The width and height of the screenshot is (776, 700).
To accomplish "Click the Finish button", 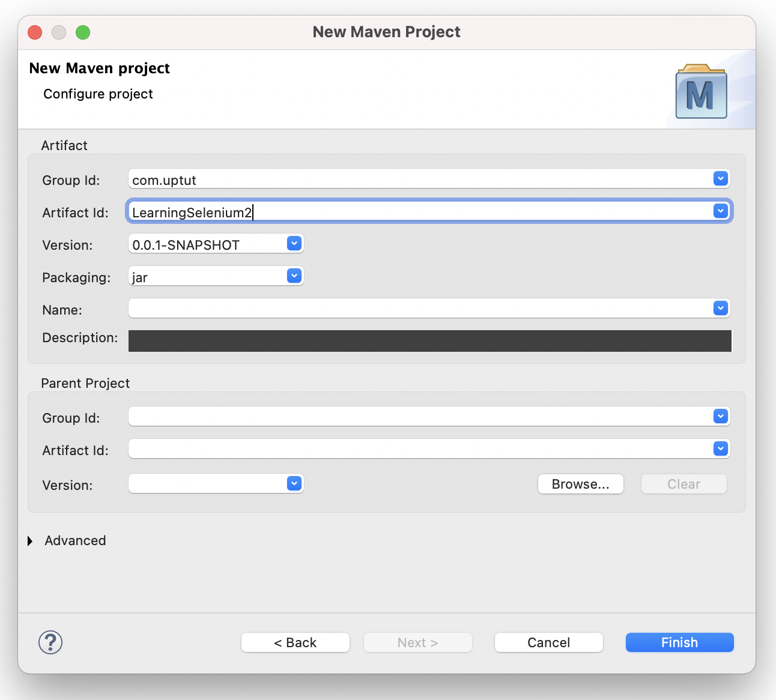I will pyautogui.click(x=679, y=642).
